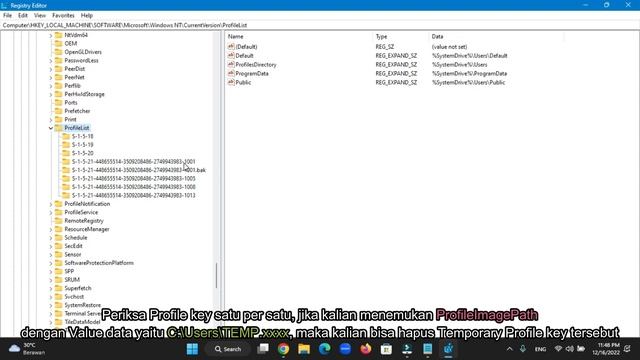The height and width of the screenshot is (360, 640).
Task: Select the Ports key
Action: pyautogui.click(x=71, y=103)
